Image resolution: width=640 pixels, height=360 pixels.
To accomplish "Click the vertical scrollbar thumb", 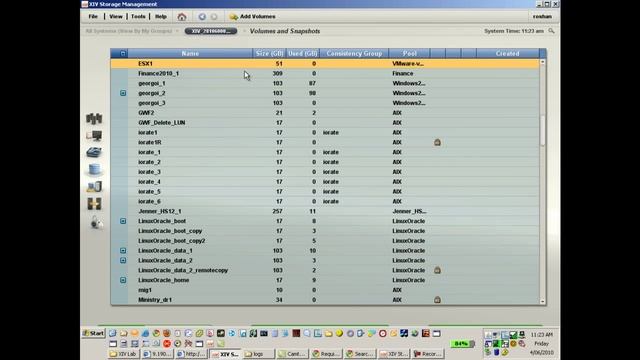I will pos(542,131).
